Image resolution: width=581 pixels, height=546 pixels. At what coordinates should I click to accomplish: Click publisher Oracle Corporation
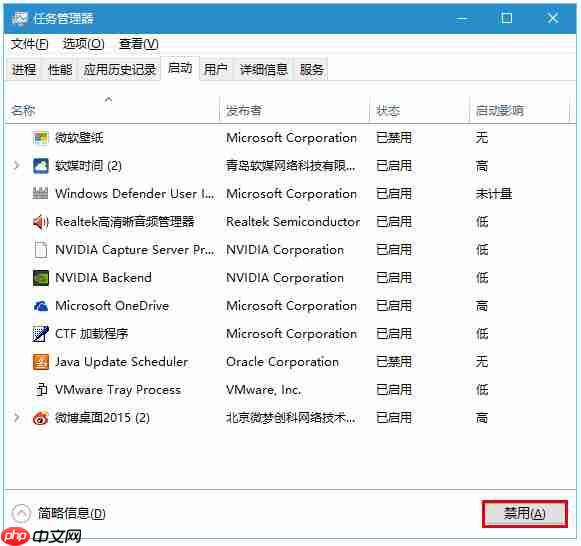click(x=282, y=362)
